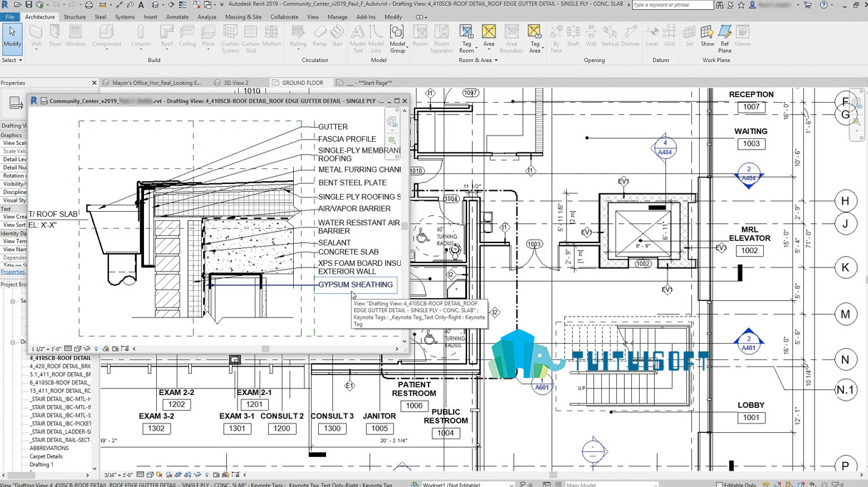The width and height of the screenshot is (868, 487).
Task: Activate the Ref Plane tool
Action: [x=725, y=38]
